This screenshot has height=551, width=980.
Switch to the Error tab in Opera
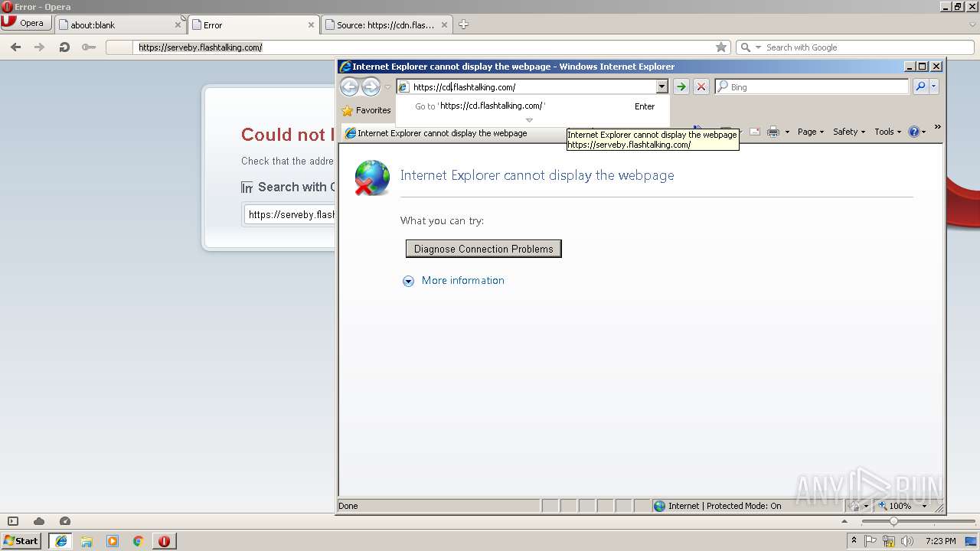(253, 24)
